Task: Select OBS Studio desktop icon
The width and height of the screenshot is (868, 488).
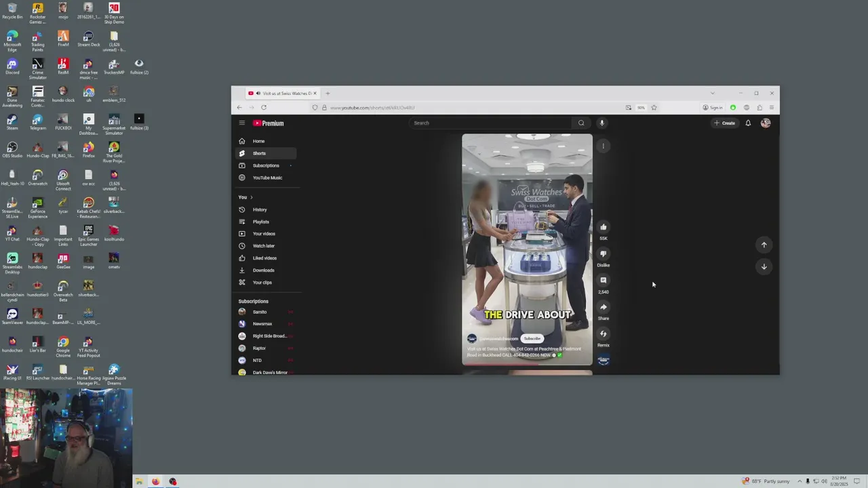Action: (x=12, y=150)
